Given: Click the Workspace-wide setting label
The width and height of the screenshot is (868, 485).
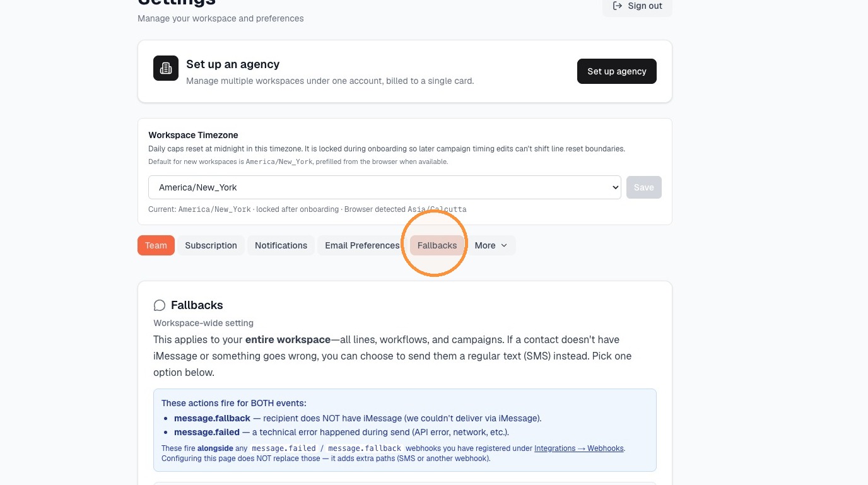Looking at the screenshot, I should (x=203, y=323).
